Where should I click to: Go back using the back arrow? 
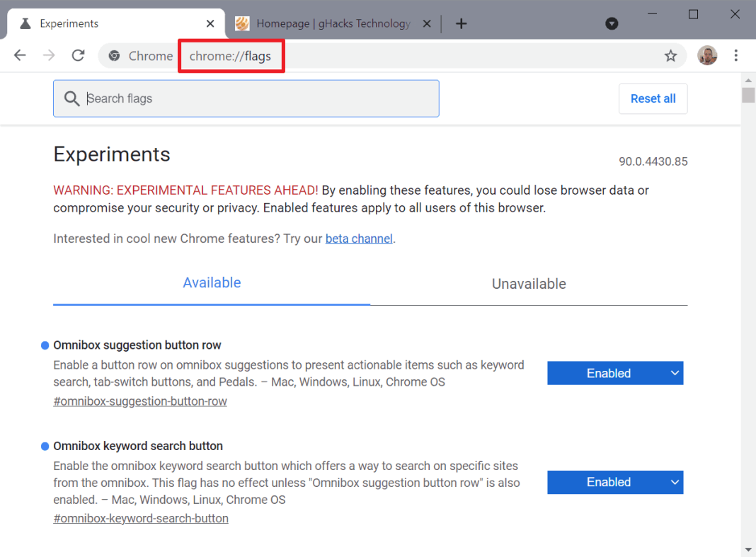(x=19, y=55)
